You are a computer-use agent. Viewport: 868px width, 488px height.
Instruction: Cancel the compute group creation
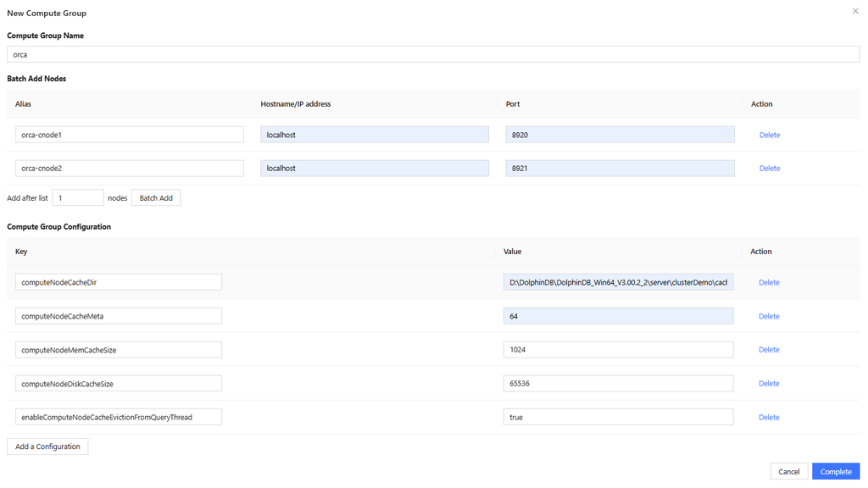(x=788, y=471)
